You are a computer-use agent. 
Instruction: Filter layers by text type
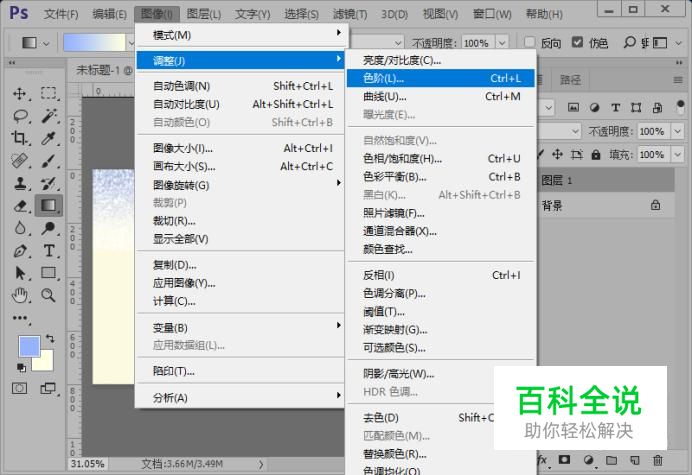615,107
